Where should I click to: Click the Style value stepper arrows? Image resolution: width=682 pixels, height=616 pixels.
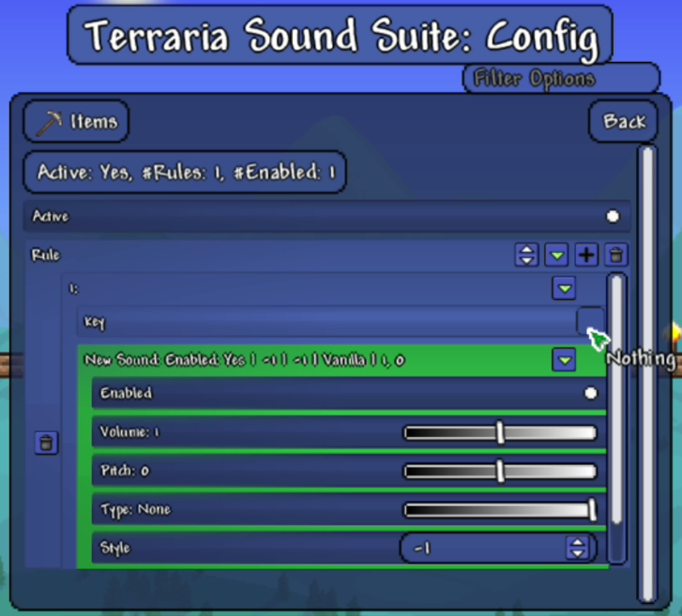577,548
